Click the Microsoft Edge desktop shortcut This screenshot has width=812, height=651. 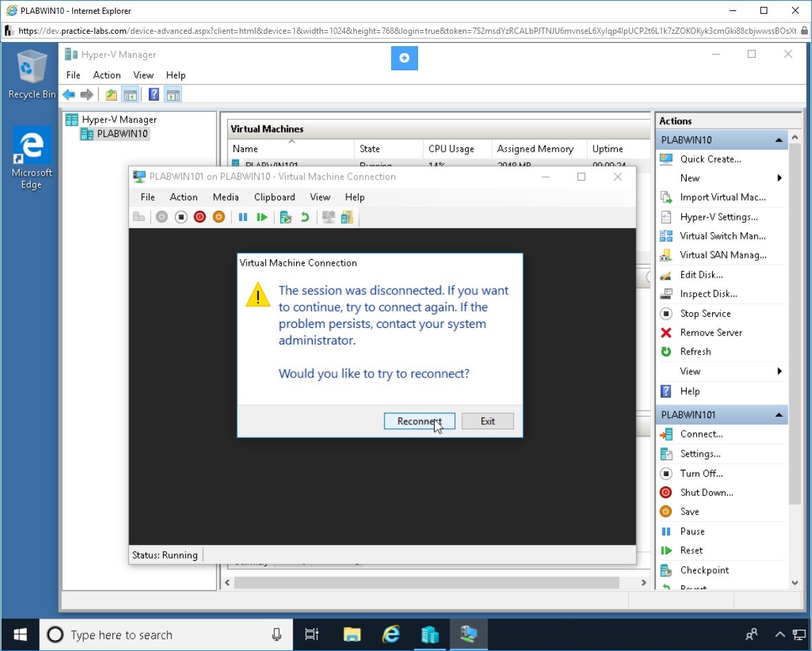click(31, 158)
